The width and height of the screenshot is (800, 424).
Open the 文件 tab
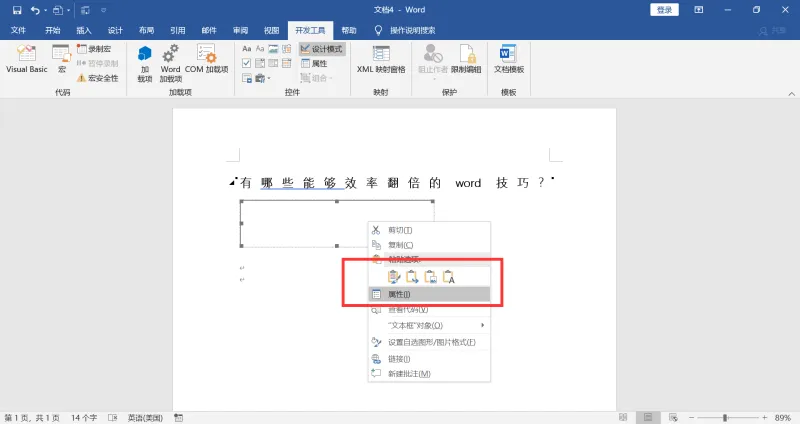pyautogui.click(x=18, y=31)
